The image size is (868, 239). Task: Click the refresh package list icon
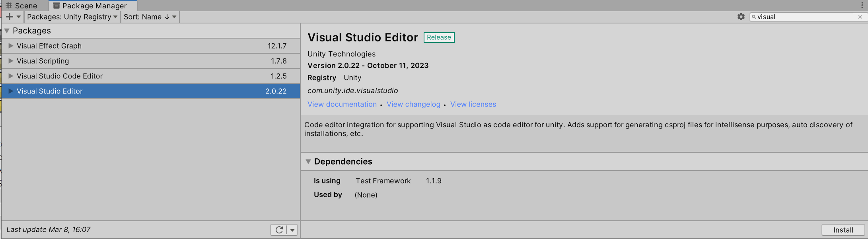(279, 230)
